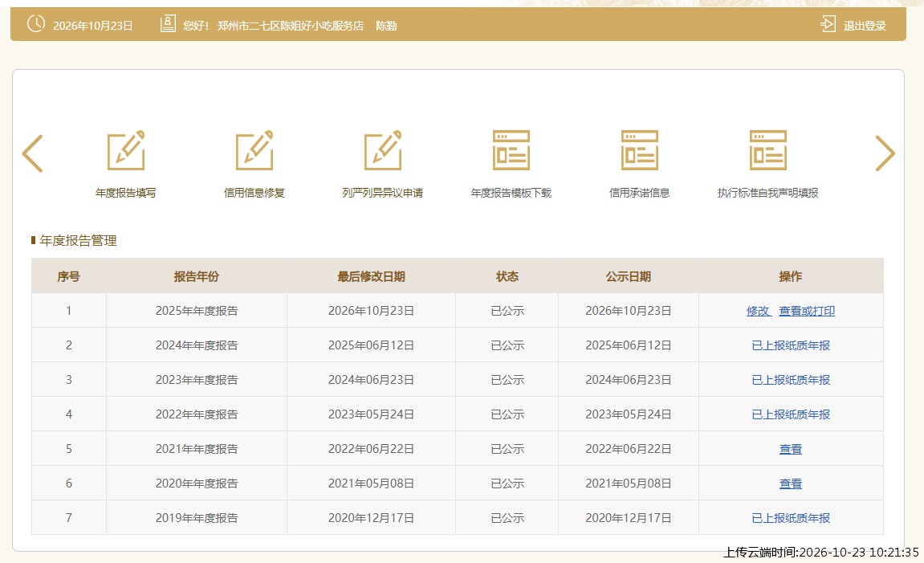
Task: Open the 年度报告填写 icon
Action: (x=125, y=150)
